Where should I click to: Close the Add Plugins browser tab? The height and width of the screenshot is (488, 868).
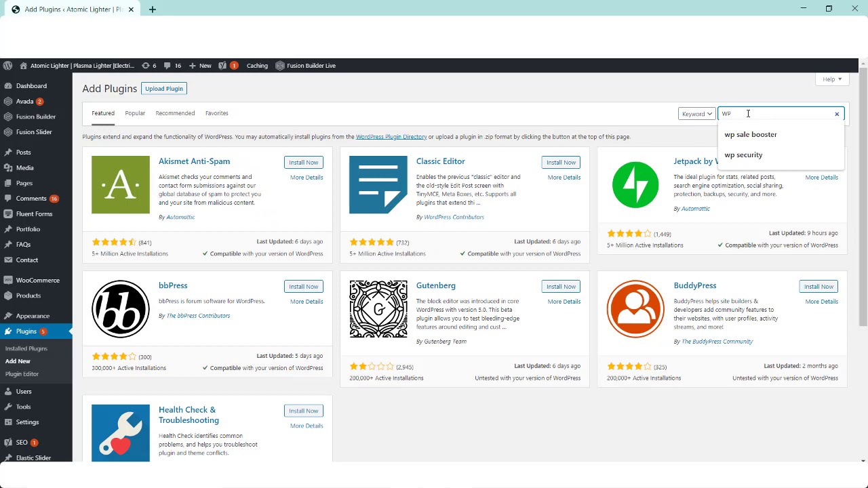[131, 9]
